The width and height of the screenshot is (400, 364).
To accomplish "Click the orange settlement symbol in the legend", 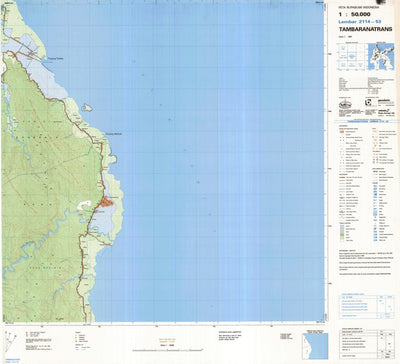I will (x=342, y=132).
